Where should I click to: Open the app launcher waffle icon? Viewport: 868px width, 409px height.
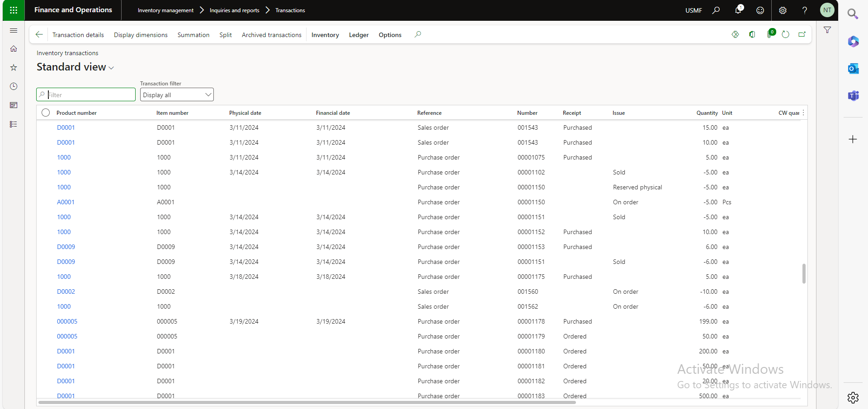[14, 10]
